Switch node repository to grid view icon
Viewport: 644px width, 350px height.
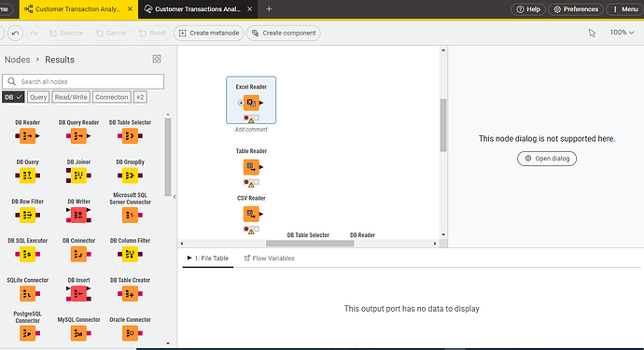[x=157, y=59]
